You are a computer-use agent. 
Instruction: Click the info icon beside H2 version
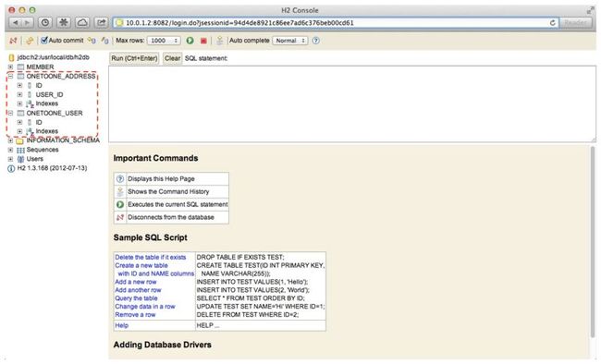11,168
